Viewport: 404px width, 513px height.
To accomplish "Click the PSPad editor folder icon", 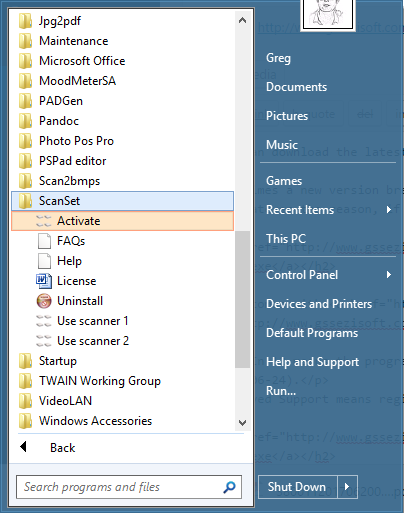I will (x=26, y=161).
